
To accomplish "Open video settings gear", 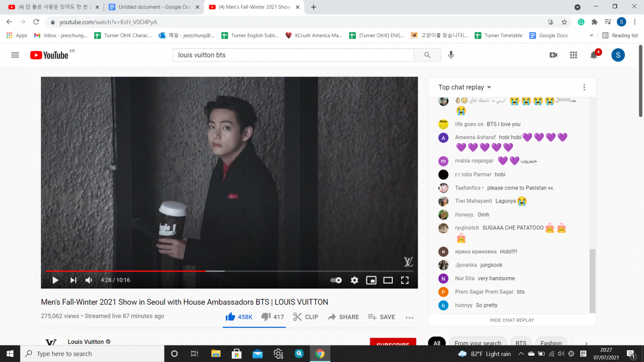I will (x=355, y=280).
